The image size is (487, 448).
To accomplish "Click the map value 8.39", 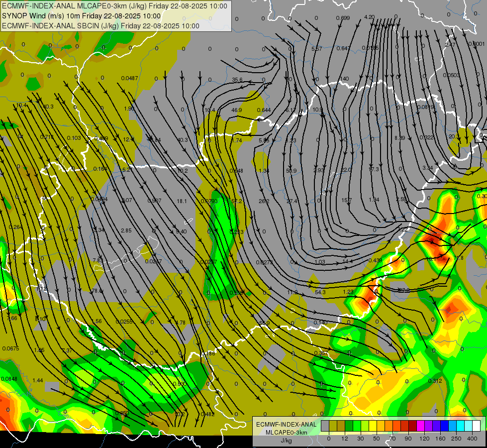I will tap(400, 138).
